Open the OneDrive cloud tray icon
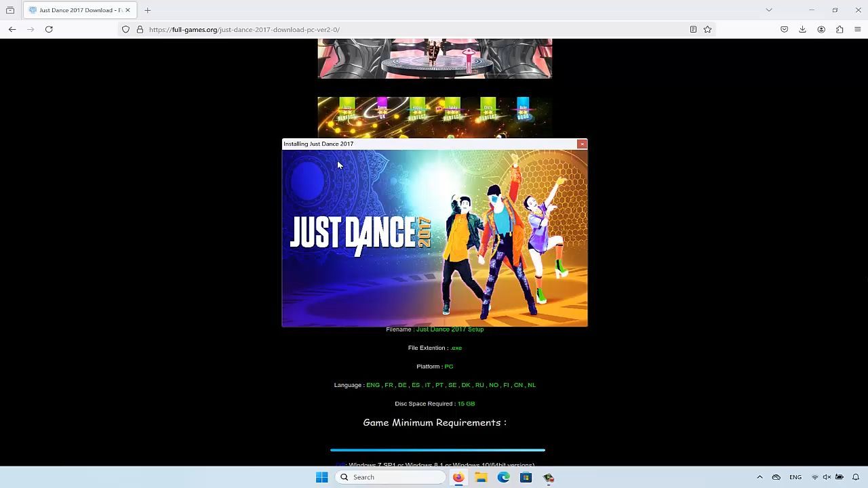This screenshot has height=488, width=868. pos(776,477)
